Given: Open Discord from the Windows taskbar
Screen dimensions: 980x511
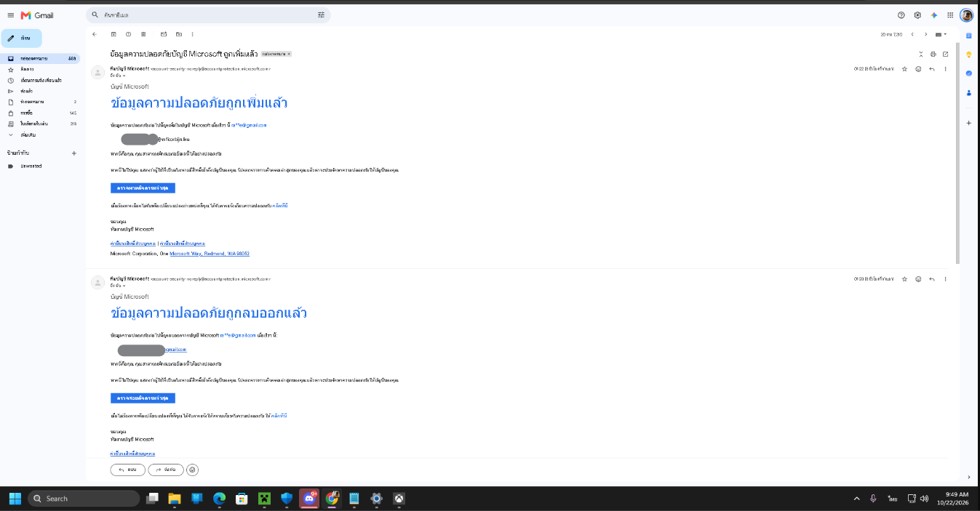Looking at the screenshot, I should (x=309, y=499).
